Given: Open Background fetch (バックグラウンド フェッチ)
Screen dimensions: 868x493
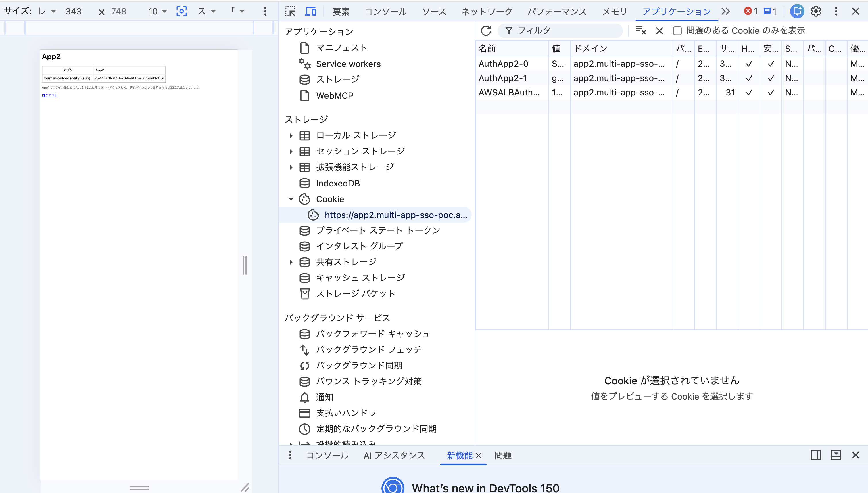Looking at the screenshot, I should click(361, 350).
